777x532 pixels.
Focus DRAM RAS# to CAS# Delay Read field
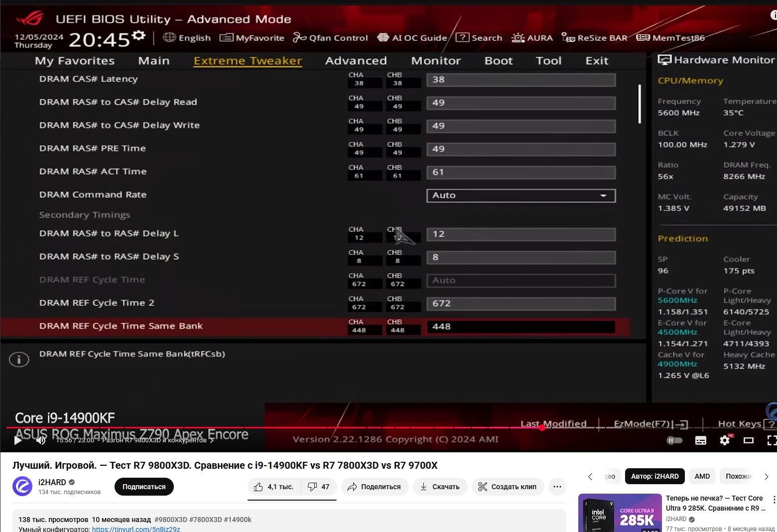521,103
